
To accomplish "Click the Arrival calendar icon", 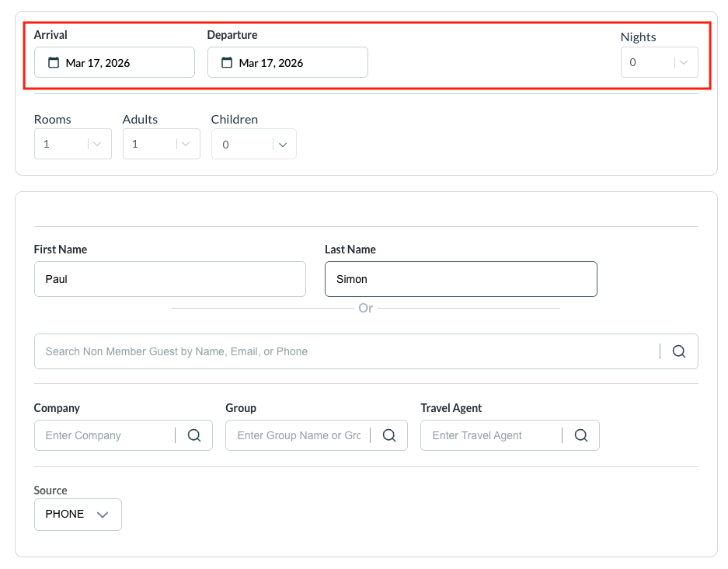I will (x=54, y=63).
